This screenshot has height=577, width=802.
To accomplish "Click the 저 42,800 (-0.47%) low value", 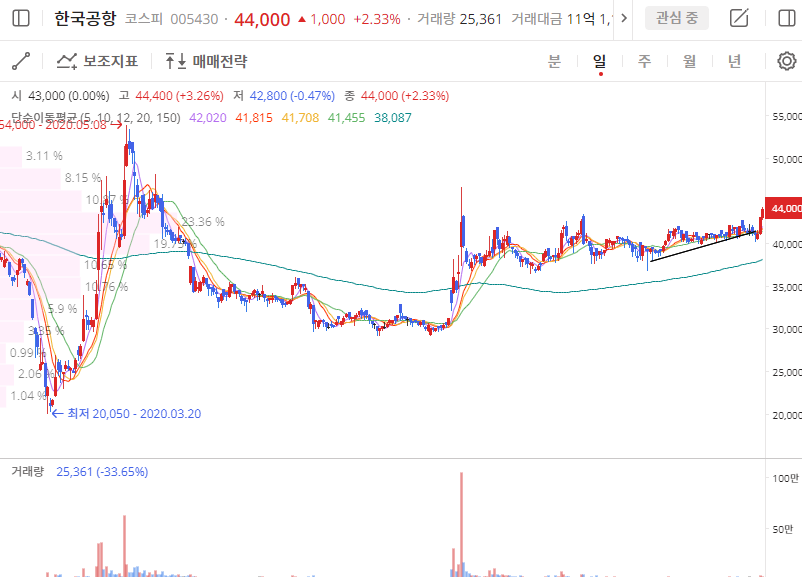I will click(284, 96).
